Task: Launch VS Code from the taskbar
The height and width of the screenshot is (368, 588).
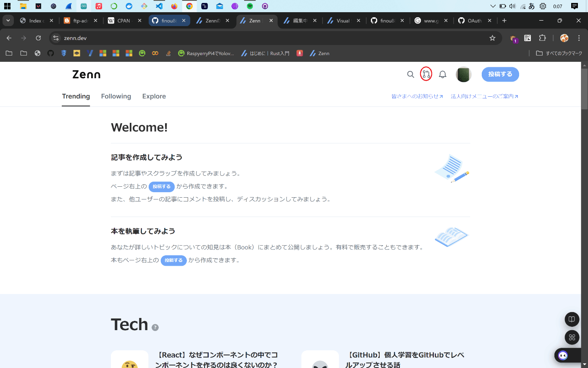Action: coord(159,6)
